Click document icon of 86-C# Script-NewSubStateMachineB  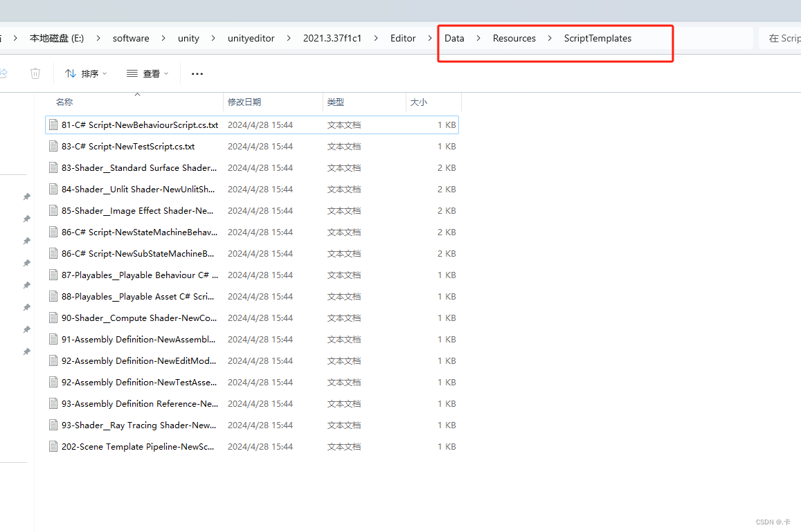(x=53, y=254)
